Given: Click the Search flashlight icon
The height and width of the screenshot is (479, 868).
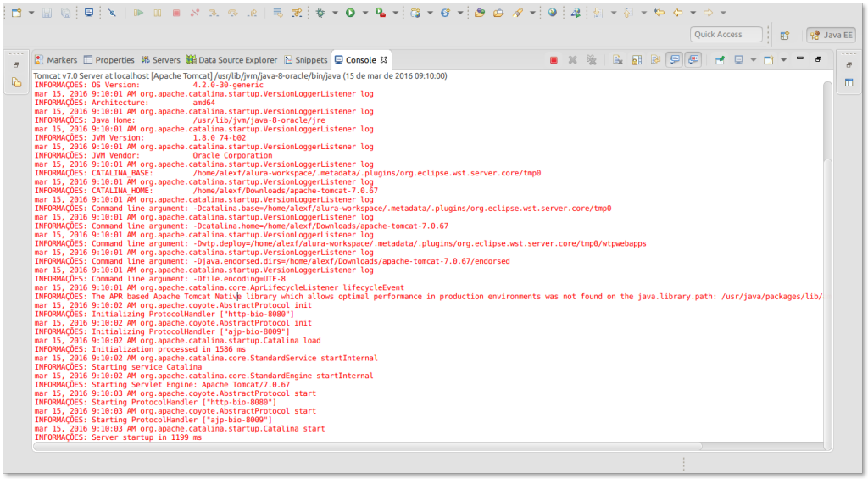Looking at the screenshot, I should coord(518,12).
